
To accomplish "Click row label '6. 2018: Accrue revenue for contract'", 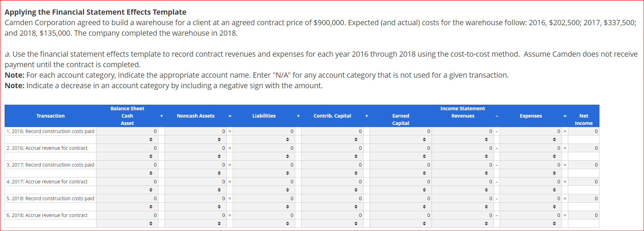I will (47, 215).
